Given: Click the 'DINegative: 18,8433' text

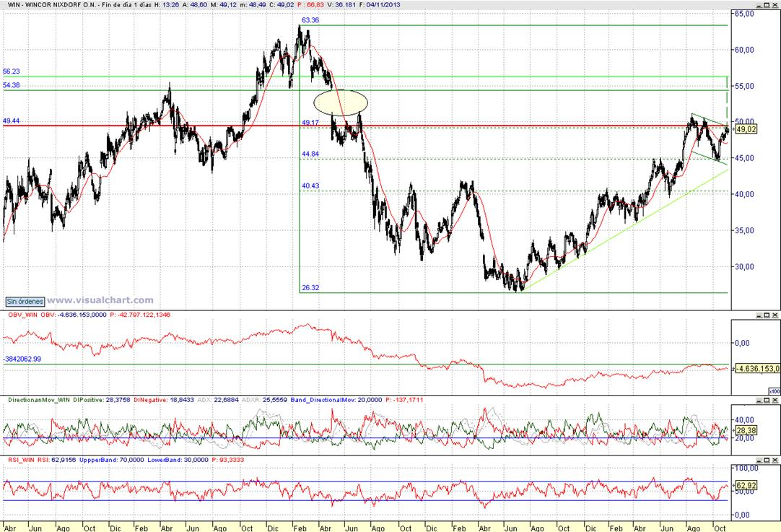Looking at the screenshot, I should coord(164,399).
